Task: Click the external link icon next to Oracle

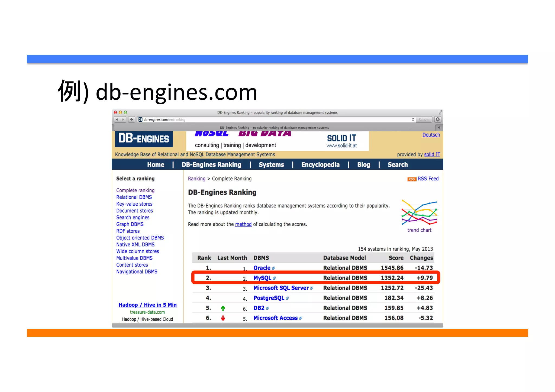Action: click(x=273, y=268)
